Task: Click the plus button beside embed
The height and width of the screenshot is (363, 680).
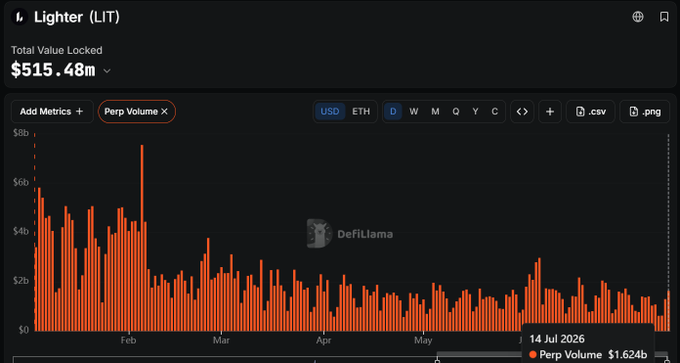Action: click(550, 111)
